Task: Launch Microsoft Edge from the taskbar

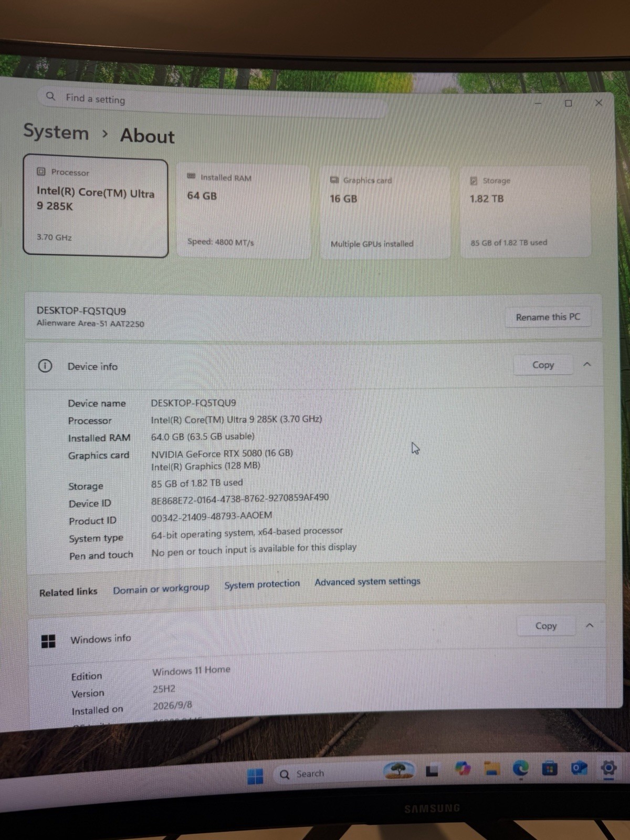Action: coord(521,769)
